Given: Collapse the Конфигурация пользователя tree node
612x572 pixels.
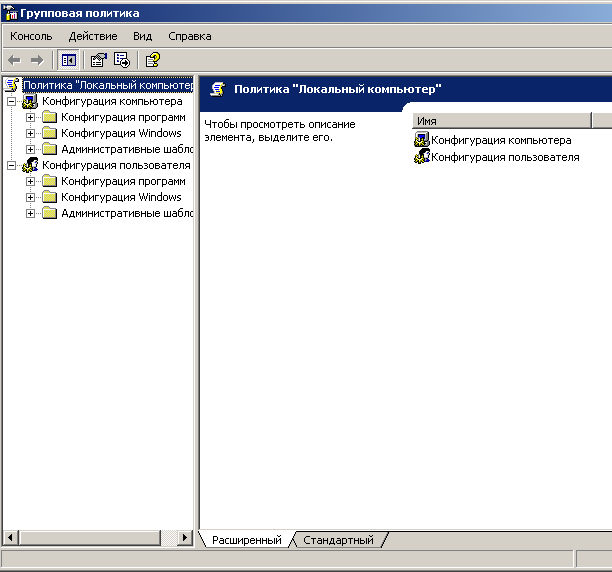Looking at the screenshot, I should coord(12,165).
